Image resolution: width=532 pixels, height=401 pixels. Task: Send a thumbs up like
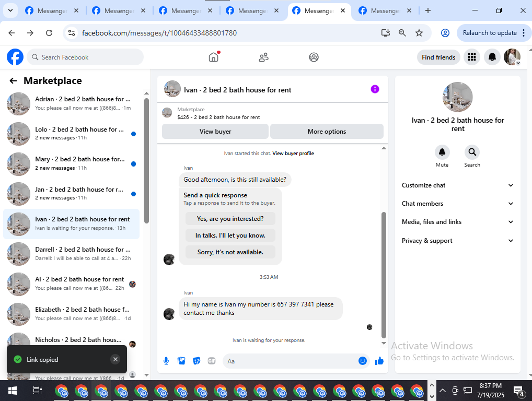[x=379, y=361]
